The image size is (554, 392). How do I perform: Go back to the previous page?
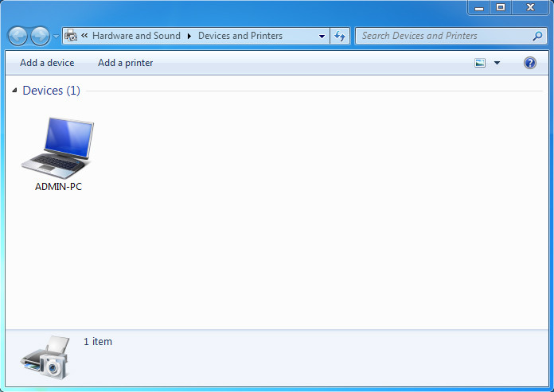click(x=18, y=36)
